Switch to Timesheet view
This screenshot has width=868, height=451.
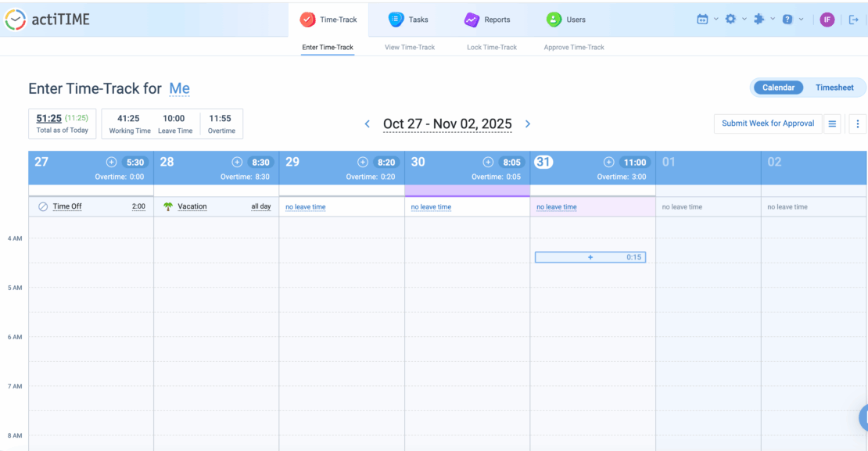point(835,87)
